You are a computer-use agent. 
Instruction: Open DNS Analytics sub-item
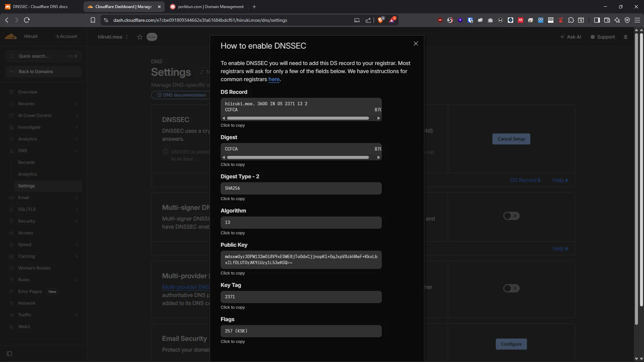28,174
